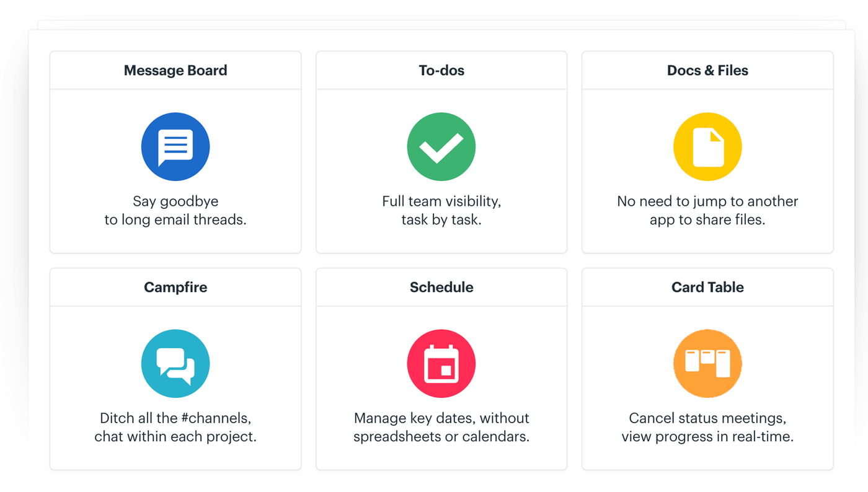Click "No need to jump to another app" text

click(707, 211)
